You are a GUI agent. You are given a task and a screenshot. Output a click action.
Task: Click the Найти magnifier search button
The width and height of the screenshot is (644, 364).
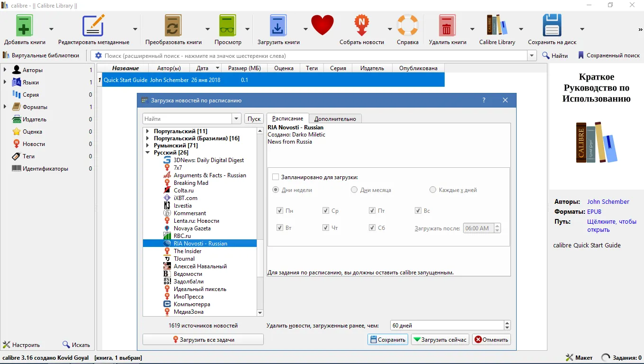pos(555,55)
